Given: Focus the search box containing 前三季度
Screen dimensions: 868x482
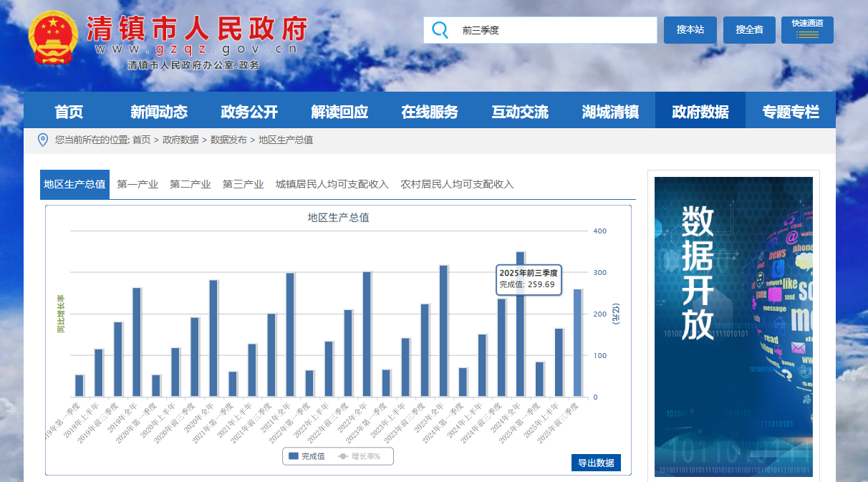Looking at the screenshot, I should [x=551, y=30].
